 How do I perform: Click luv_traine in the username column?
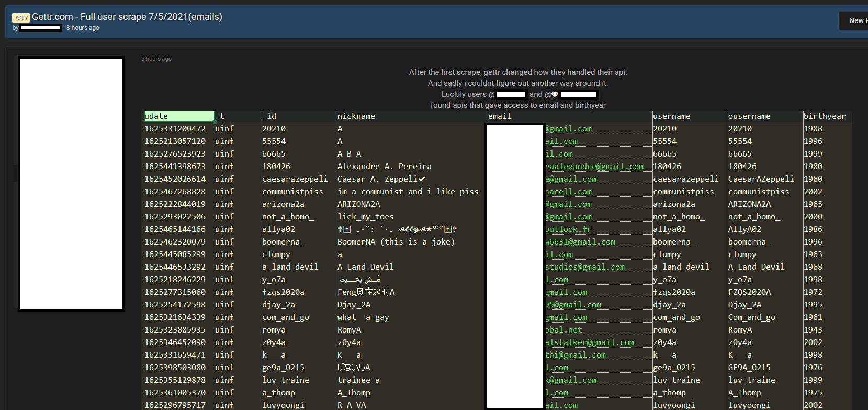[677, 380]
